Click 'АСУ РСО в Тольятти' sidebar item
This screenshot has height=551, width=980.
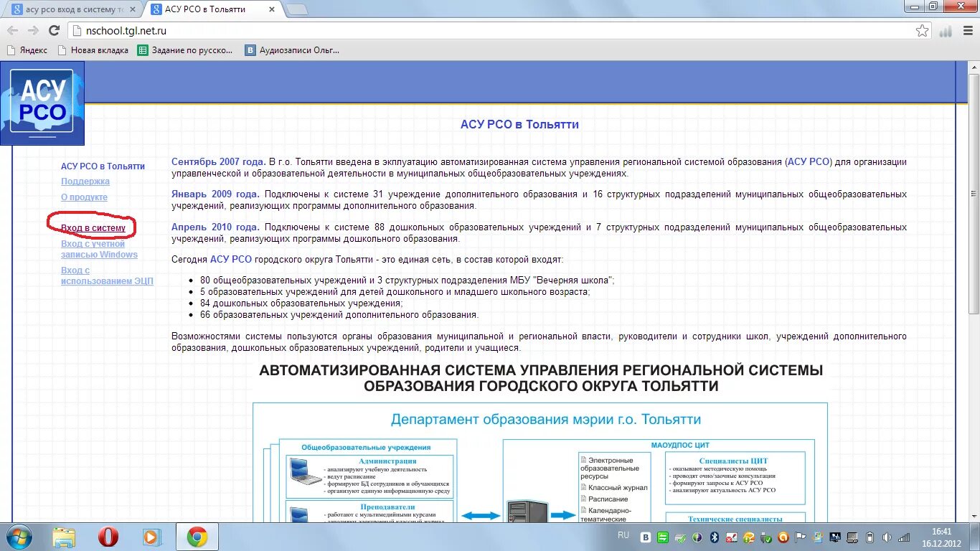[x=103, y=166]
